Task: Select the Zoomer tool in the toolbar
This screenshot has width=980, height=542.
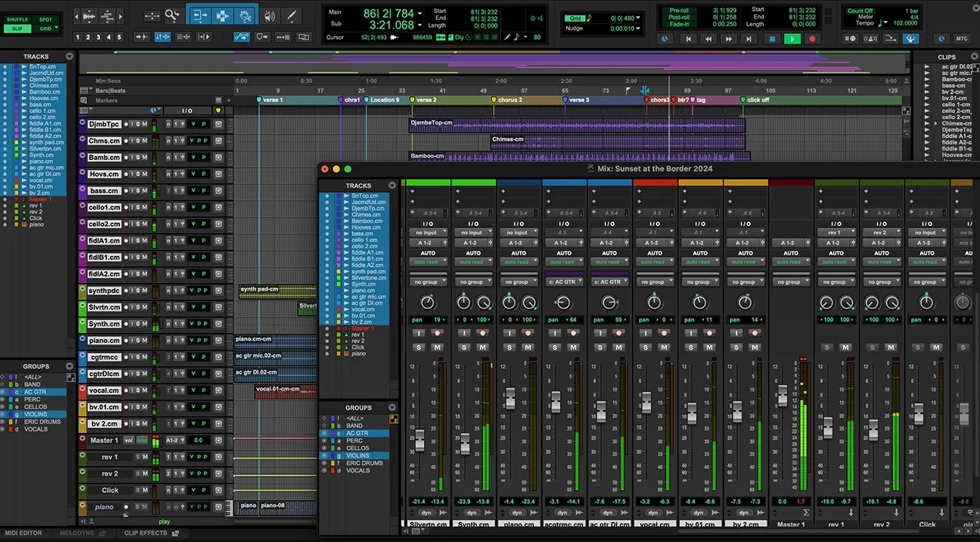Action: pyautogui.click(x=172, y=15)
